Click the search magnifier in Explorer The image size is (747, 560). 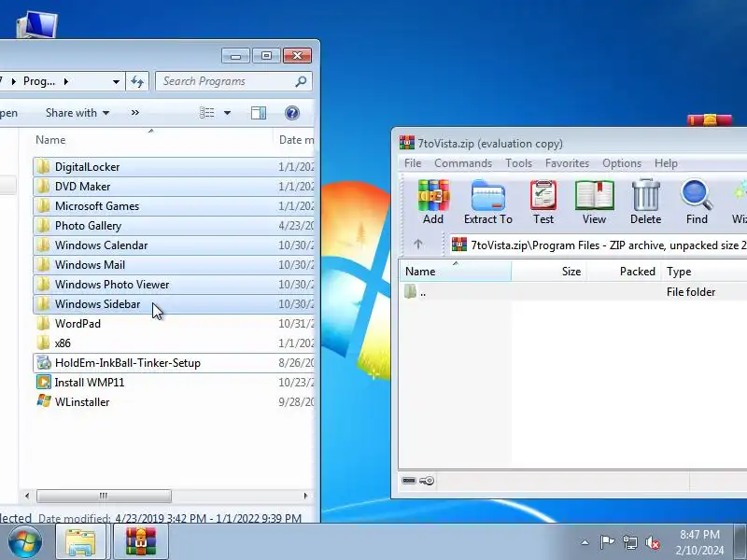(301, 81)
